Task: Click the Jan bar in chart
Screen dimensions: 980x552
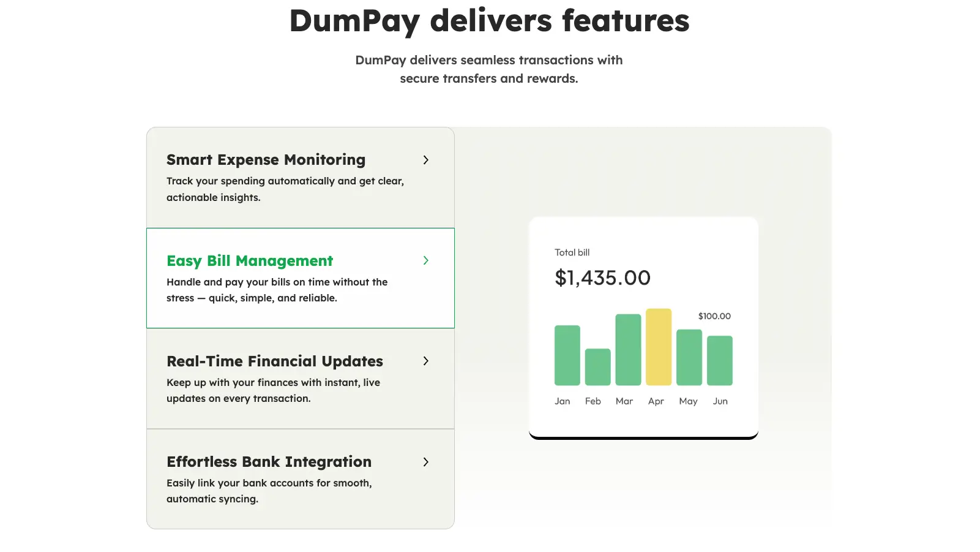Action: pyautogui.click(x=567, y=355)
